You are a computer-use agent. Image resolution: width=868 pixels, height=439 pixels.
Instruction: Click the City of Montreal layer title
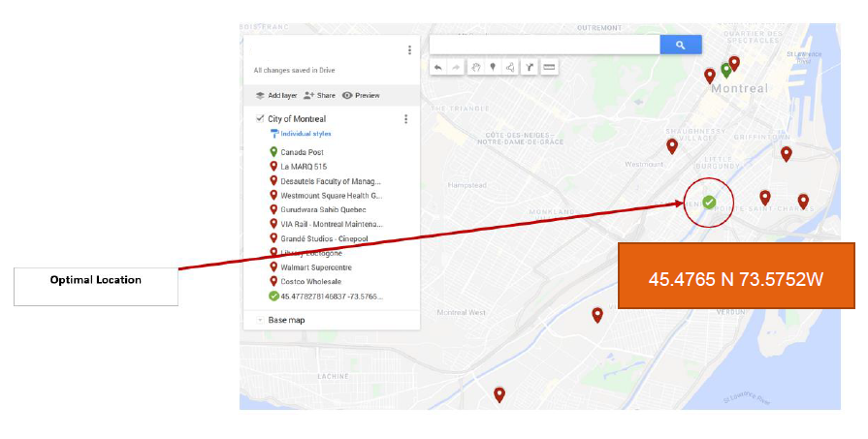point(297,119)
